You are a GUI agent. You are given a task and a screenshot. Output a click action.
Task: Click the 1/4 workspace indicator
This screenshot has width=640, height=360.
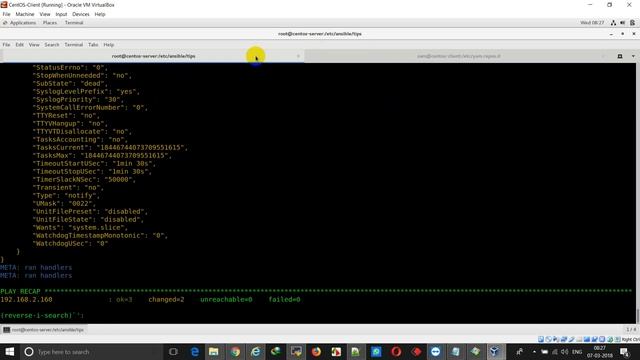(631, 329)
